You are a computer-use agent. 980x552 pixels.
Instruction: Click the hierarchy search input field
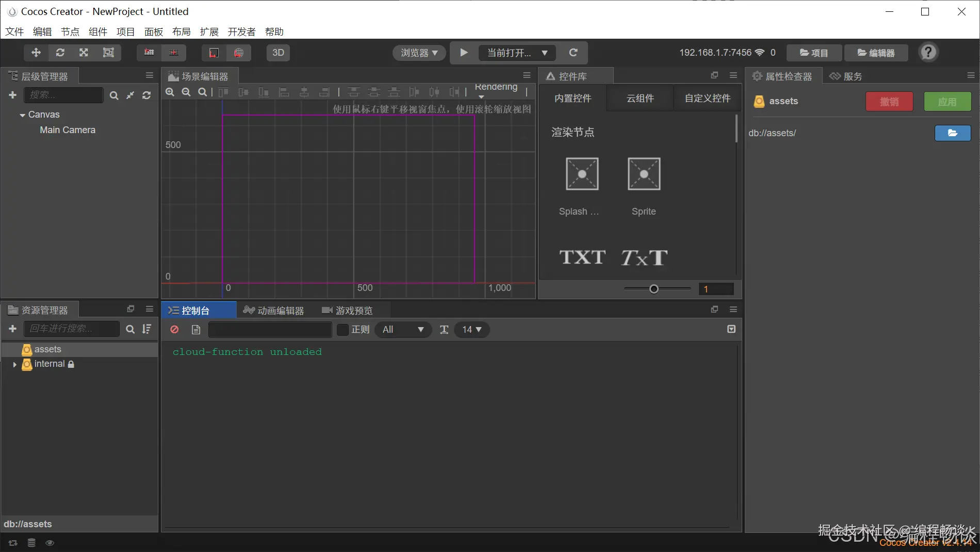pos(63,95)
